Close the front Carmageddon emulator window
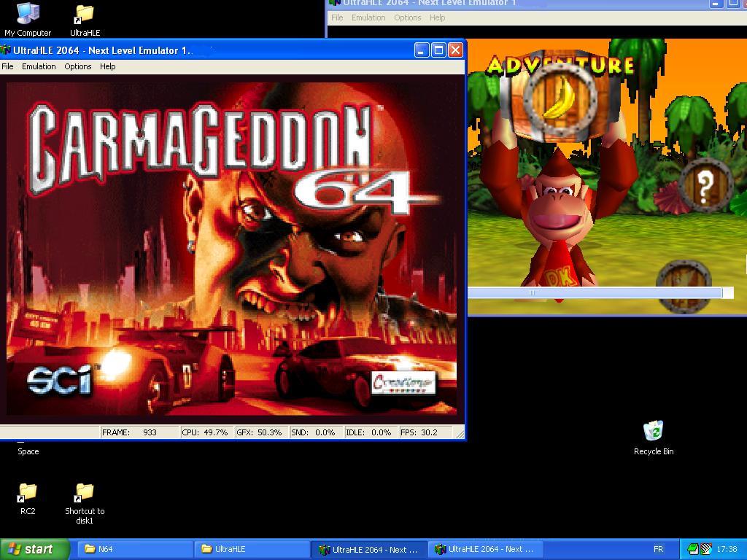 point(456,50)
